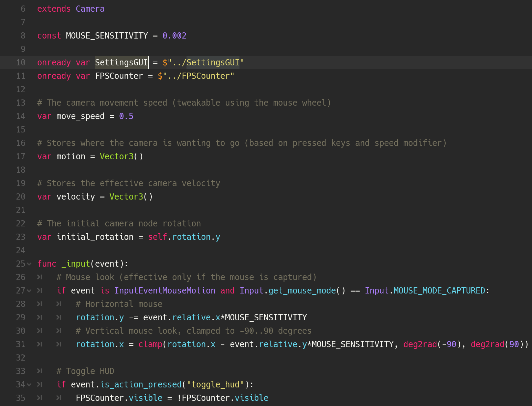The height and width of the screenshot is (406, 532).
Task: Click the 'Vertical mouse look' comment
Action: coord(194,331)
